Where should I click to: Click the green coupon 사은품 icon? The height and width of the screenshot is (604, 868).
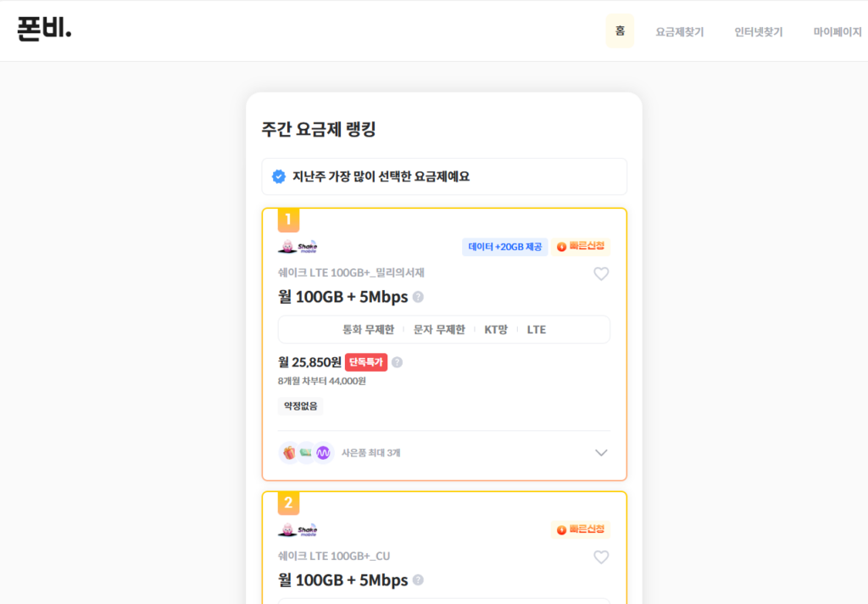click(305, 453)
